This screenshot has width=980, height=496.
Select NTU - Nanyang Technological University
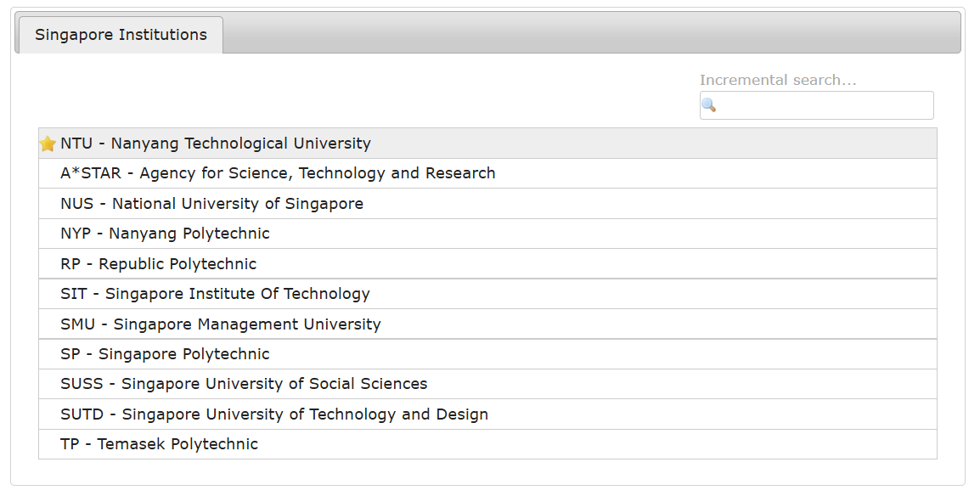(x=216, y=144)
